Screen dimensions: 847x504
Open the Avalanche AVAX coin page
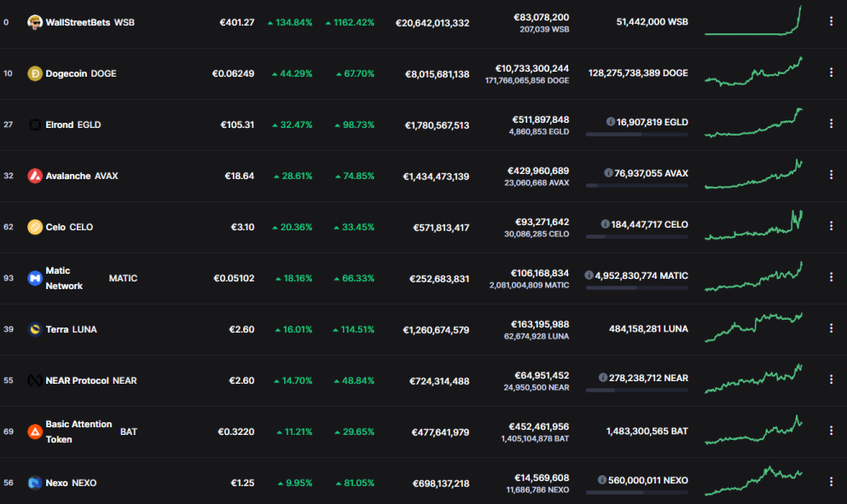pyautogui.click(x=82, y=176)
